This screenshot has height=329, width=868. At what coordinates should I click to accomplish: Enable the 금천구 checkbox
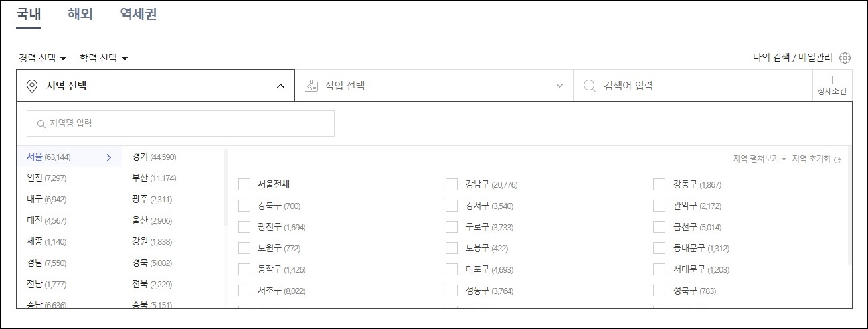coord(659,227)
